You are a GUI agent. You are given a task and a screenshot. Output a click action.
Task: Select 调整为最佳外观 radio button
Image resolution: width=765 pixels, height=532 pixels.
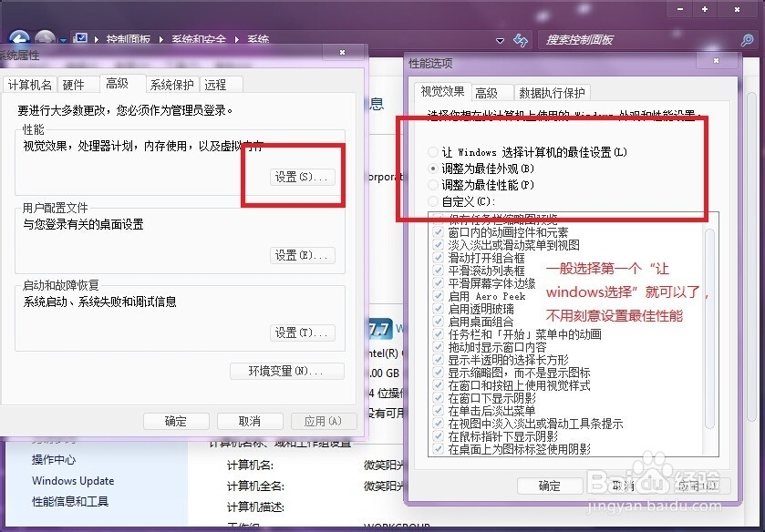[x=433, y=169]
